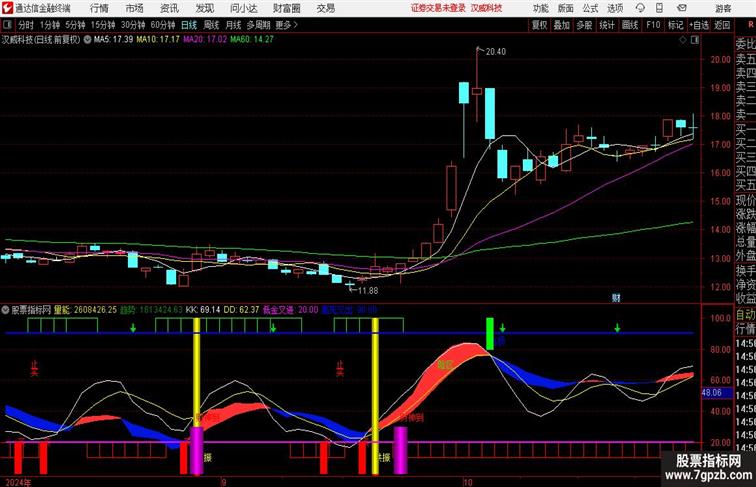Image resolution: width=756 pixels, height=487 pixels.
Task: Select the 日线 daily chart tab
Action: coord(189,25)
